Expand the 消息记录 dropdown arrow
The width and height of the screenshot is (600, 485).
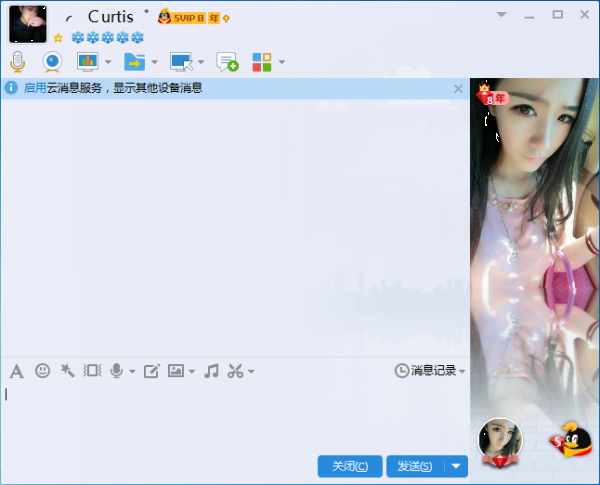tap(462, 371)
